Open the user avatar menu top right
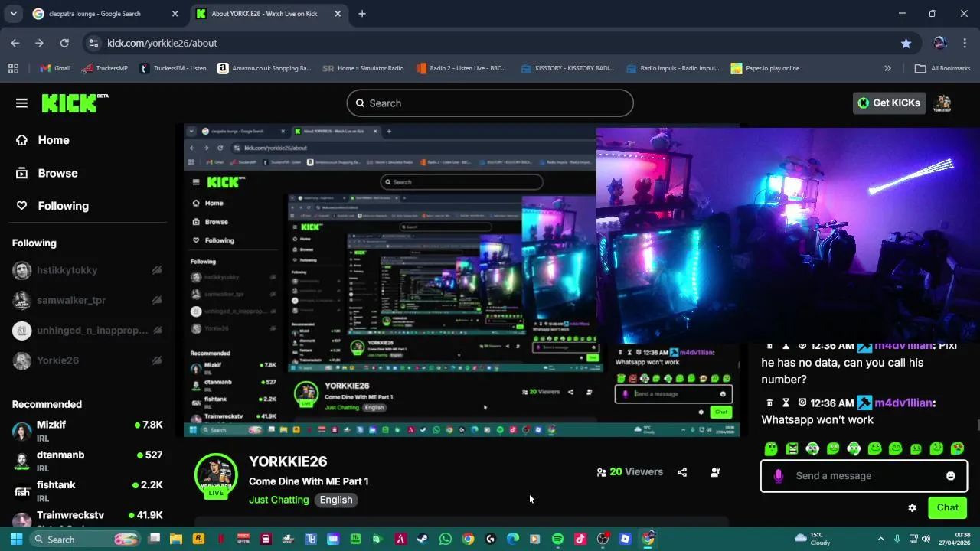 pyautogui.click(x=943, y=103)
